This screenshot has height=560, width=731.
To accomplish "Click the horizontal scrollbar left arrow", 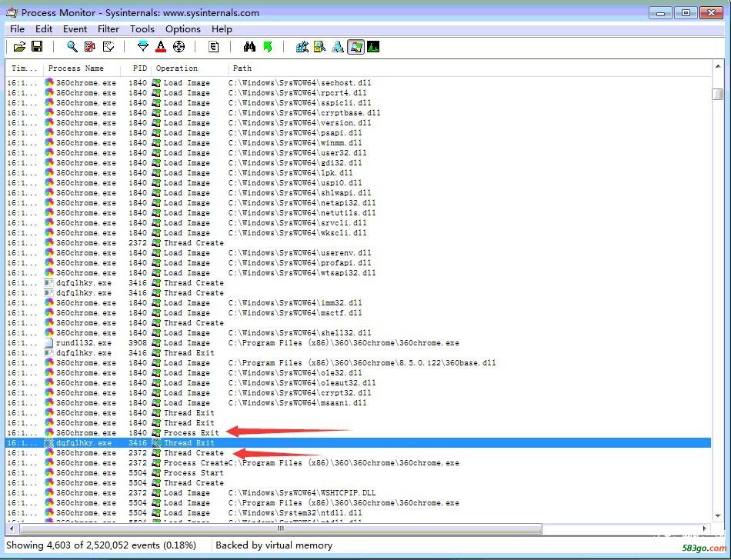I will click(x=12, y=528).
